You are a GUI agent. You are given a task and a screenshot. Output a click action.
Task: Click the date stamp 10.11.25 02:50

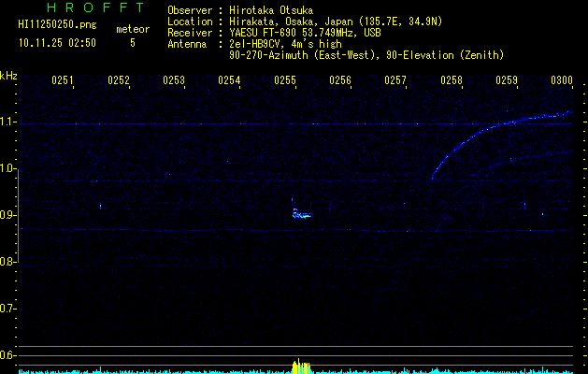coord(57,43)
